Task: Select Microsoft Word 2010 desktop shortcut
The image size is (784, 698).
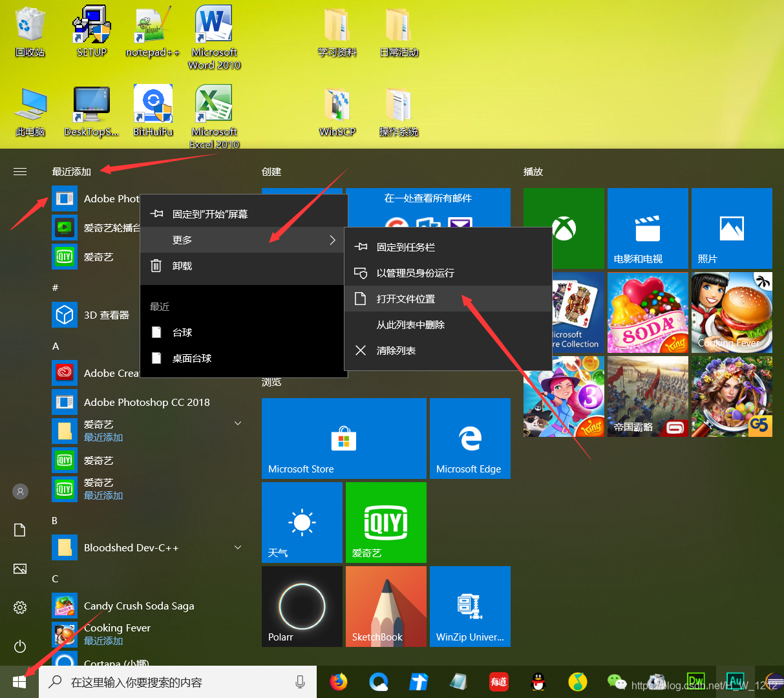Action: tap(214, 37)
